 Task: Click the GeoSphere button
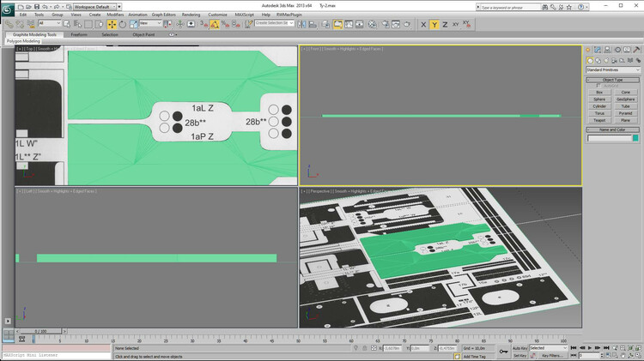626,99
